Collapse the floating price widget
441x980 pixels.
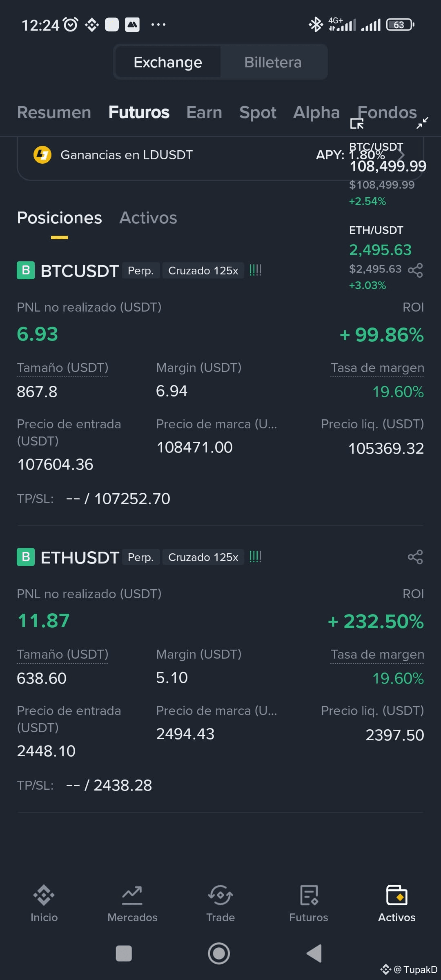click(x=422, y=122)
